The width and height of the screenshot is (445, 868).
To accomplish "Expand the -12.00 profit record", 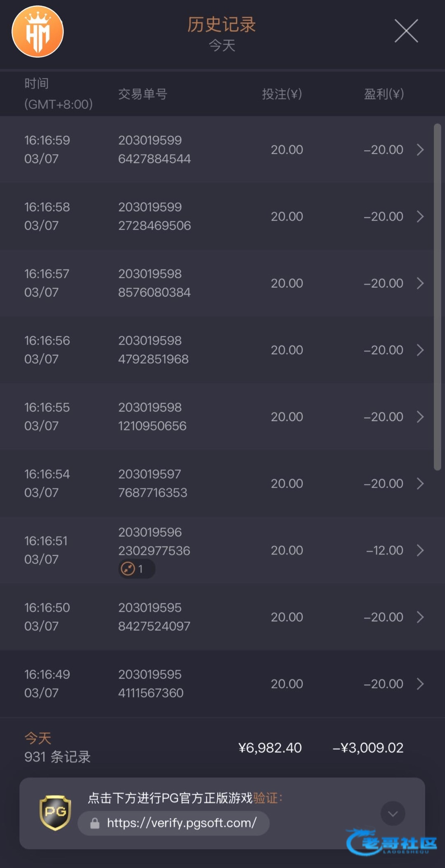I will click(420, 550).
